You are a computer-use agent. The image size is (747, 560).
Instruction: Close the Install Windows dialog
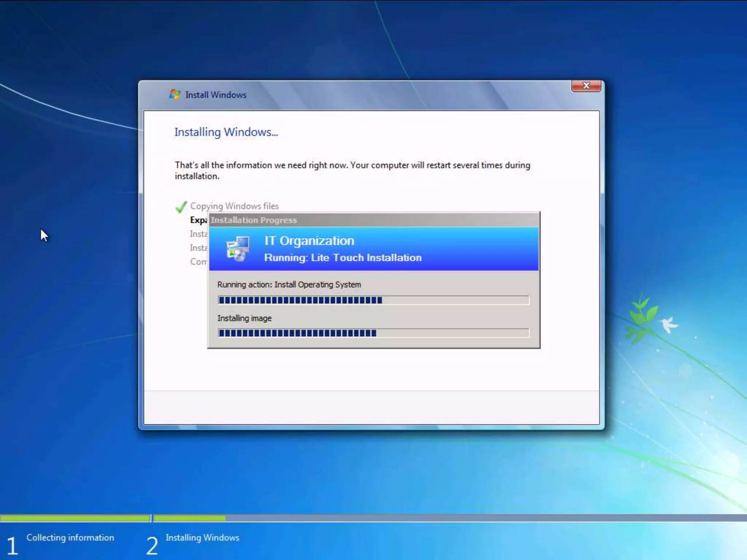(586, 86)
